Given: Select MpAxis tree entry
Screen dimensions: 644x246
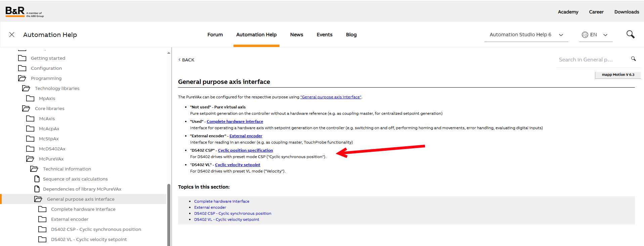Looking at the screenshot, I should point(47,98).
